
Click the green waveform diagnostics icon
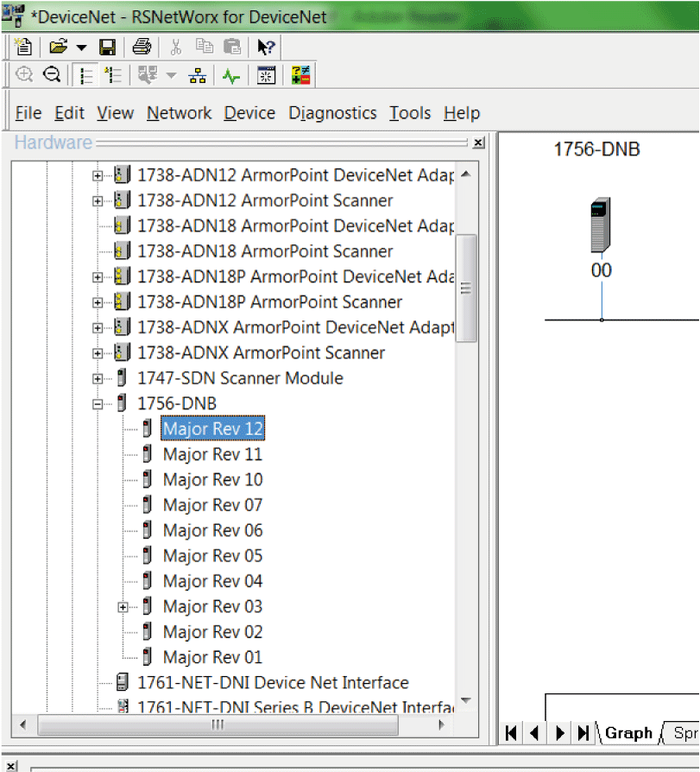[x=231, y=76]
